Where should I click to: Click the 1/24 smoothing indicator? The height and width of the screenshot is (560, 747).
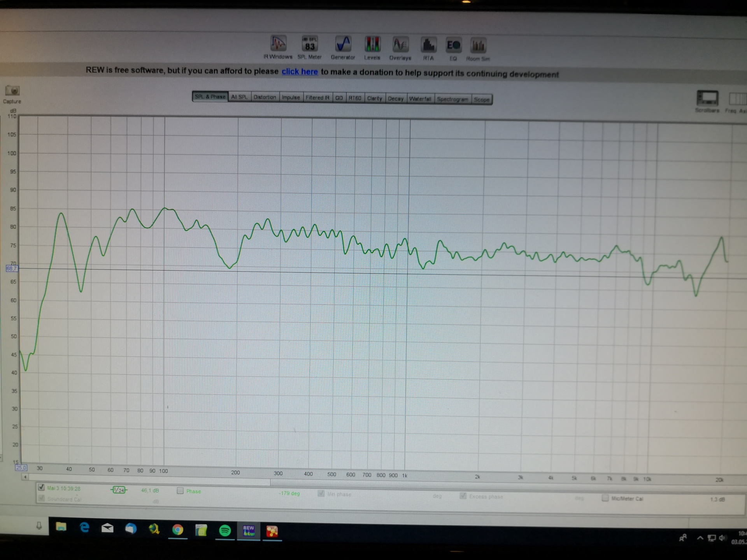point(119,490)
